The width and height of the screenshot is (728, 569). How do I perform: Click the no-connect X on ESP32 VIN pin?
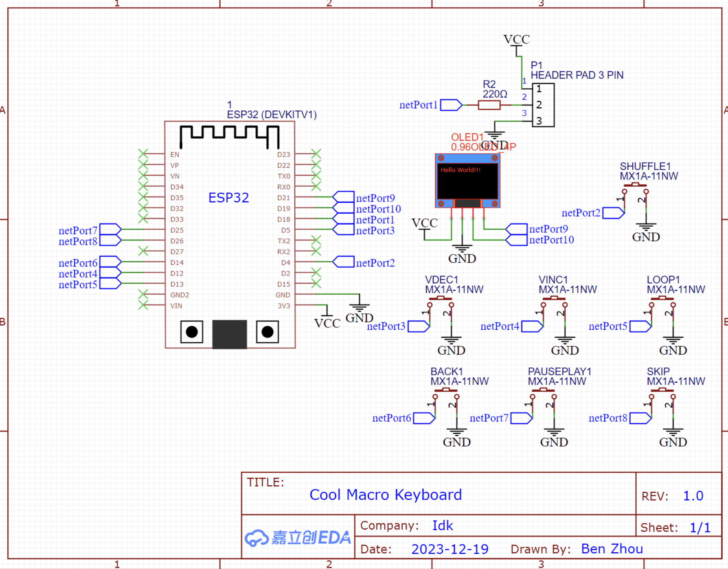point(143,305)
